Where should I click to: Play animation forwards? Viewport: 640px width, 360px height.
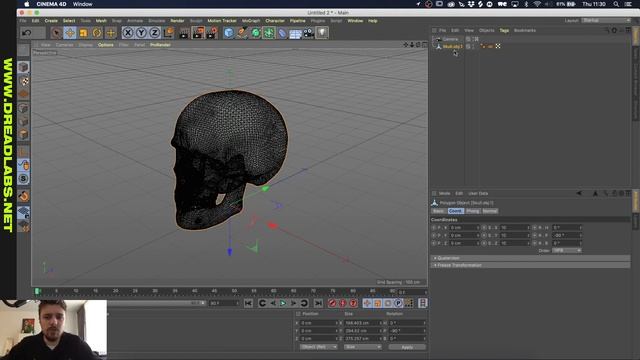[283, 303]
